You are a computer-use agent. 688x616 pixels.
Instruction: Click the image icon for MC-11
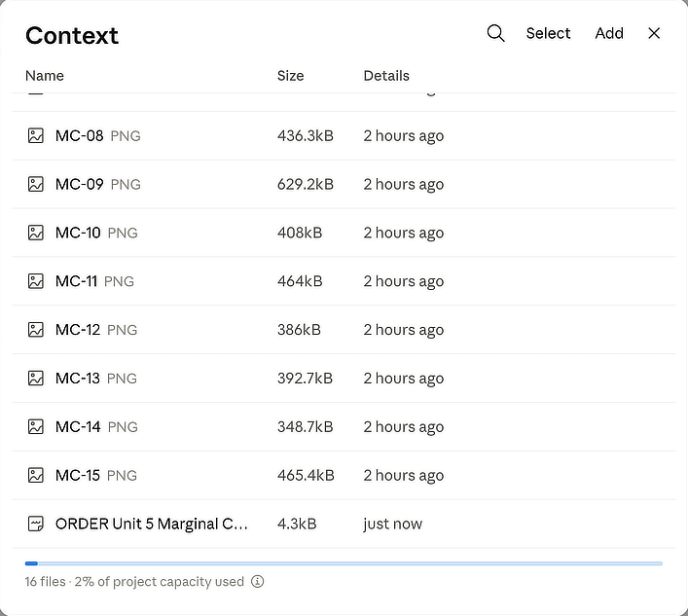pos(36,281)
